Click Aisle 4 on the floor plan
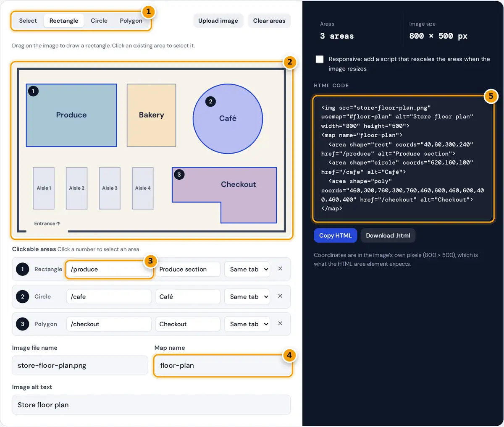 click(143, 188)
